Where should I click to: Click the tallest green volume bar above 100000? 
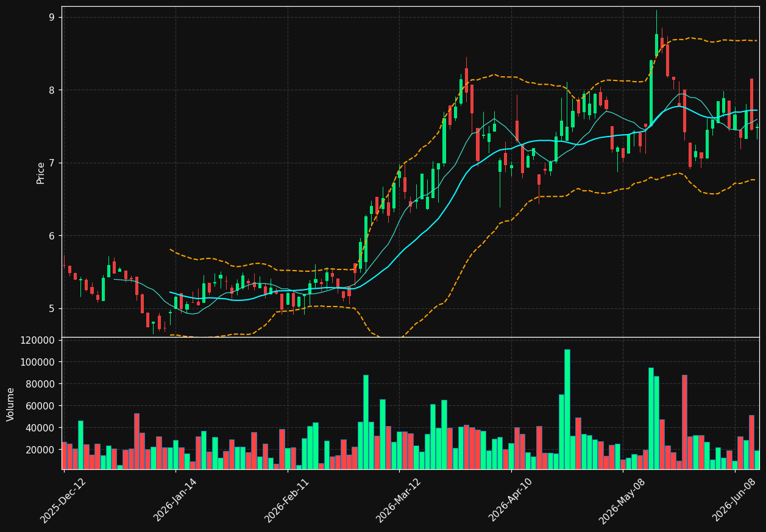click(567, 409)
